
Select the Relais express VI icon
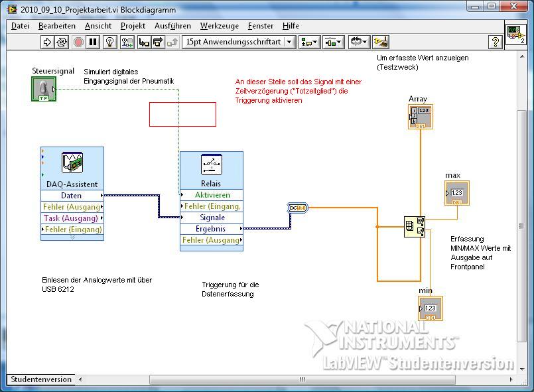212,165
